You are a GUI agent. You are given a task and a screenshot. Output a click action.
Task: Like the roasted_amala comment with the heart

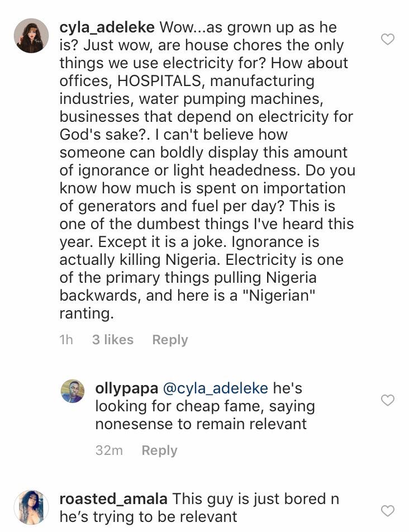(x=387, y=511)
